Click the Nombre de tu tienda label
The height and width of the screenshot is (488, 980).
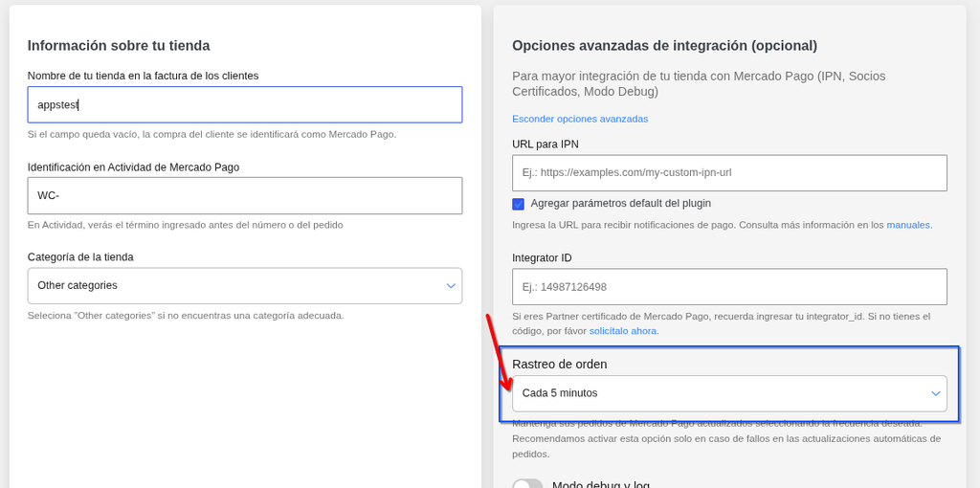click(144, 76)
